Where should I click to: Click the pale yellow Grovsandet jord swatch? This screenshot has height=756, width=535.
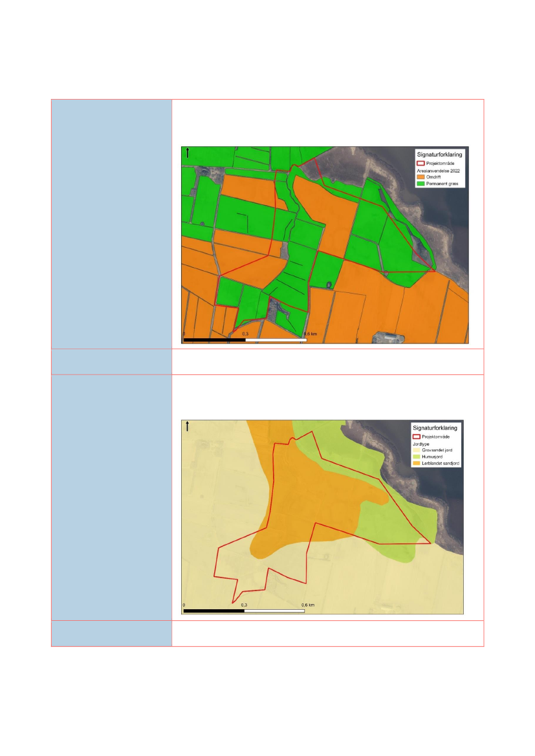tap(417, 450)
